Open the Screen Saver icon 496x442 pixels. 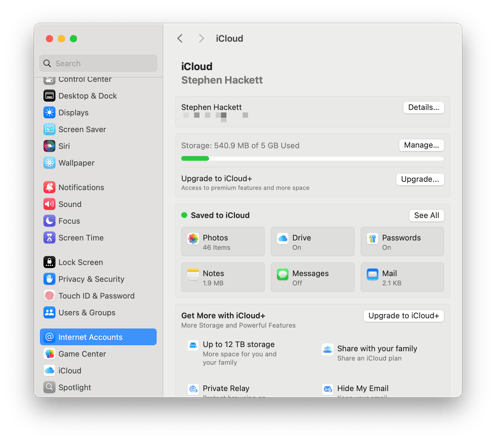(49, 129)
